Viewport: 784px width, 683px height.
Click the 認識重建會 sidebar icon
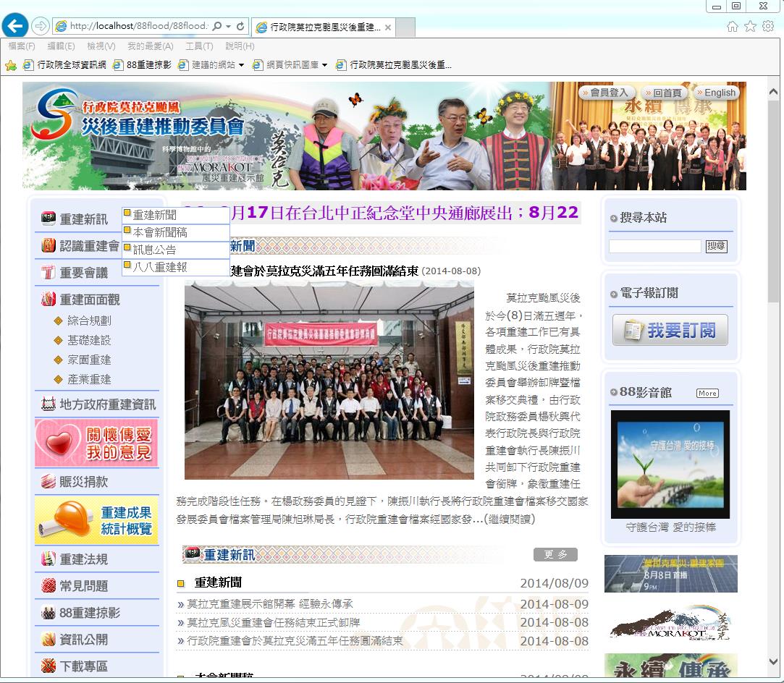pos(49,245)
